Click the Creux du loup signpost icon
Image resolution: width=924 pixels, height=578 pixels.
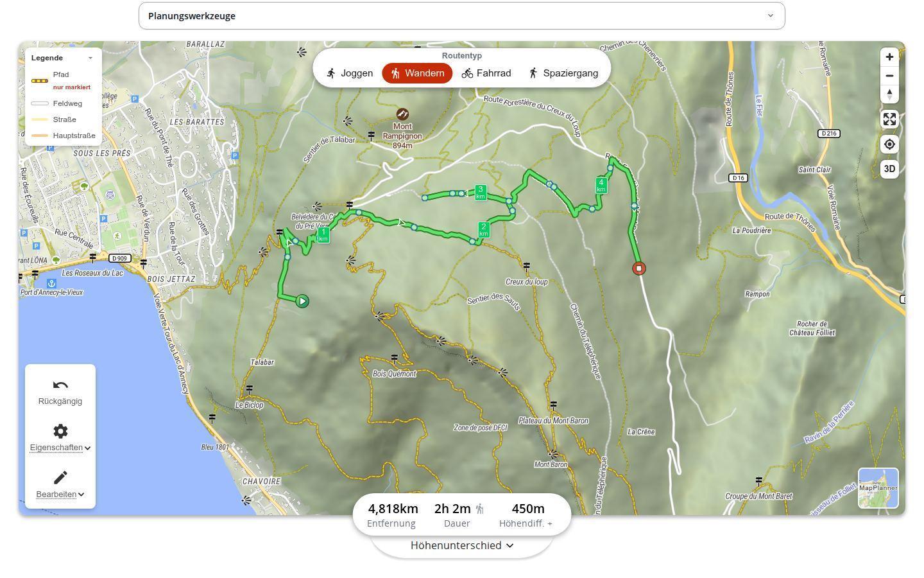coord(526,266)
